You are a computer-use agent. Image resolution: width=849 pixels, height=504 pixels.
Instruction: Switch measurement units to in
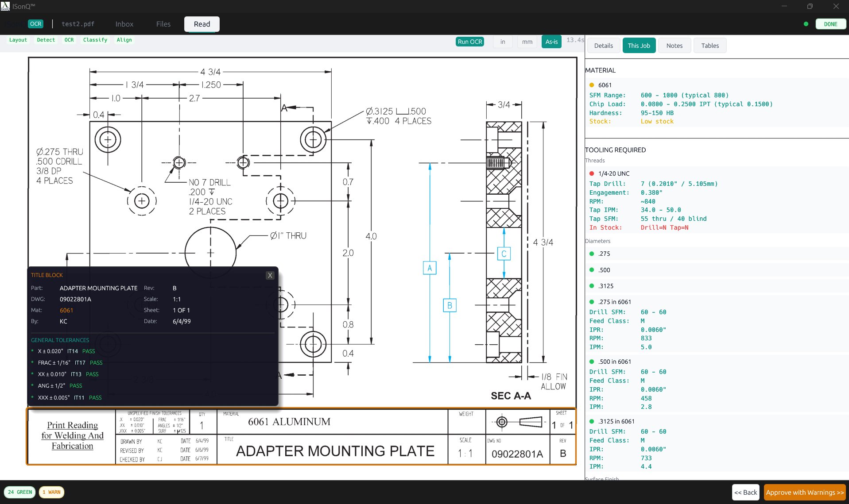point(502,41)
